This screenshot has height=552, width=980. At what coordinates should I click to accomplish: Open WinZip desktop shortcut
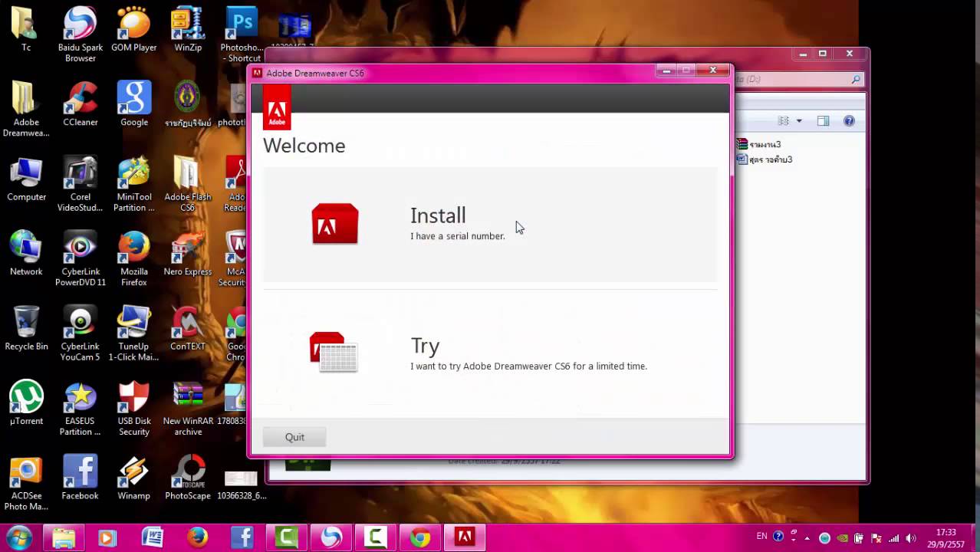click(187, 29)
